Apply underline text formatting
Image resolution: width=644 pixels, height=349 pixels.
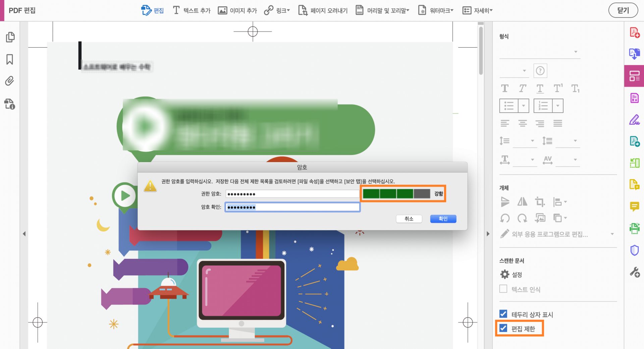[540, 89]
